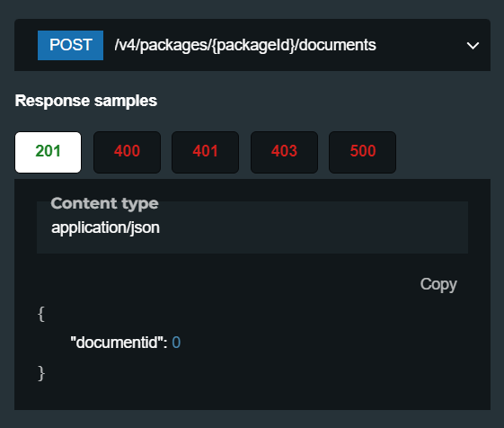Click the application/json content type field
Image resolution: width=504 pixels, height=428 pixels.
pyautogui.click(x=252, y=227)
